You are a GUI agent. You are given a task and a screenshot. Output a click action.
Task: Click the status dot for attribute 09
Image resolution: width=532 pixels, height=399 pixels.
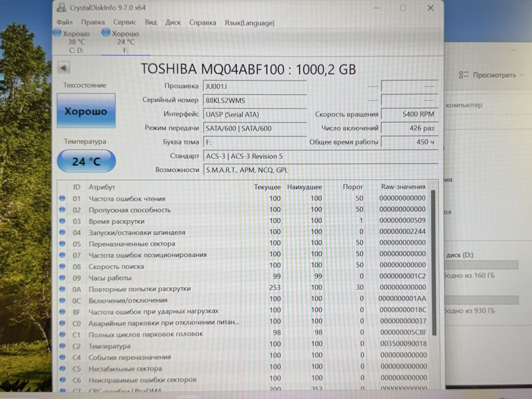tap(62, 277)
